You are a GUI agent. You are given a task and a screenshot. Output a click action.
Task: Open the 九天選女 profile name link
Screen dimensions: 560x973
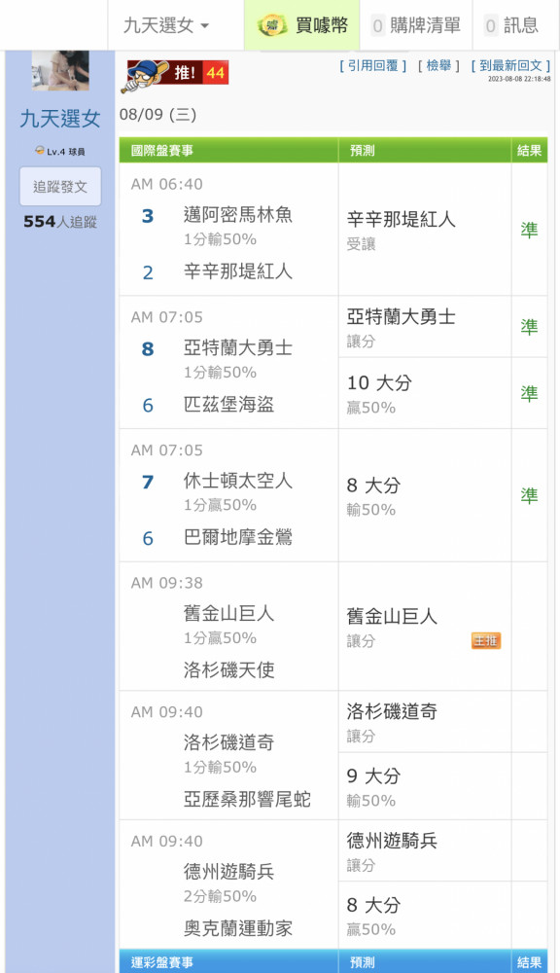(x=60, y=119)
